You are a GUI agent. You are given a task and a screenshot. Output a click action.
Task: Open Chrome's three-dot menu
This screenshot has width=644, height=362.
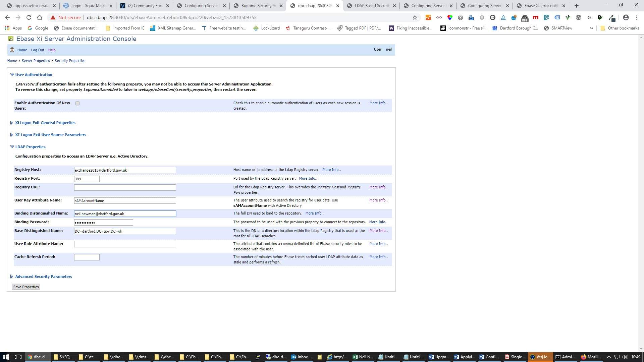(637, 17)
